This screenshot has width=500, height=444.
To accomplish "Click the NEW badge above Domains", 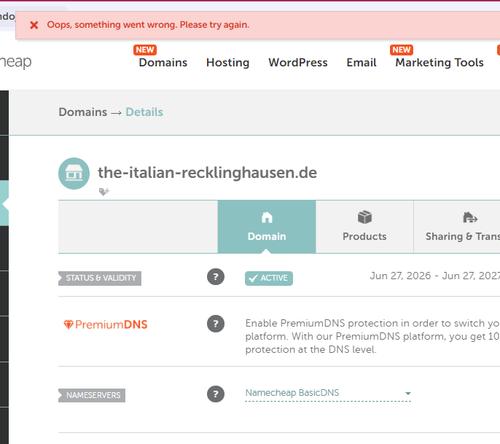I will click(145, 50).
